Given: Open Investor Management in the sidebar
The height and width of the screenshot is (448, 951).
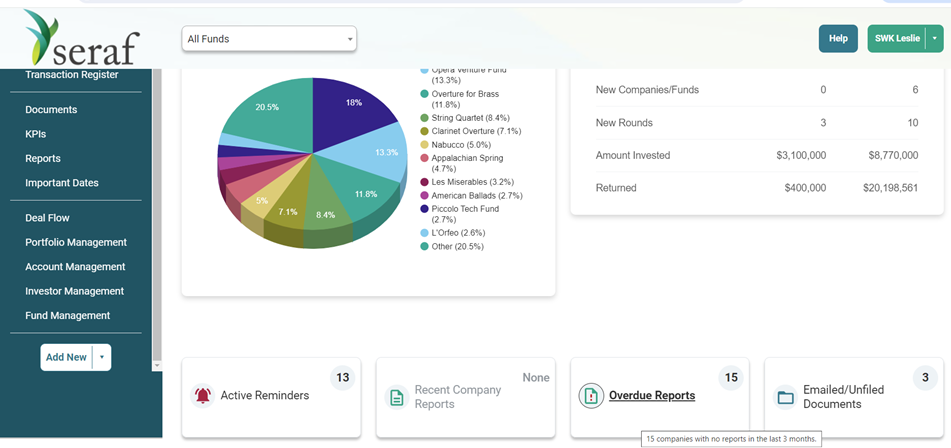Looking at the screenshot, I should [x=74, y=291].
